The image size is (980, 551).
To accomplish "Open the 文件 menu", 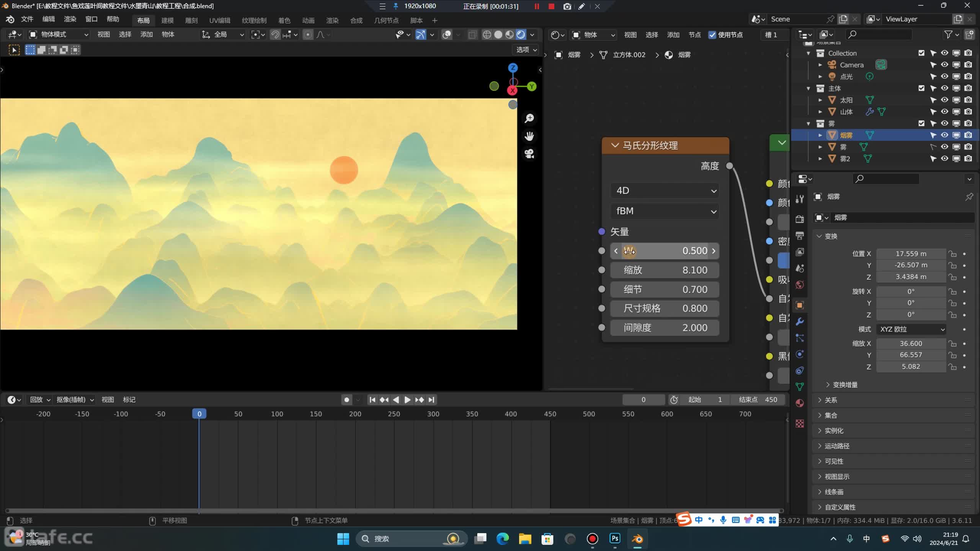I will point(27,19).
